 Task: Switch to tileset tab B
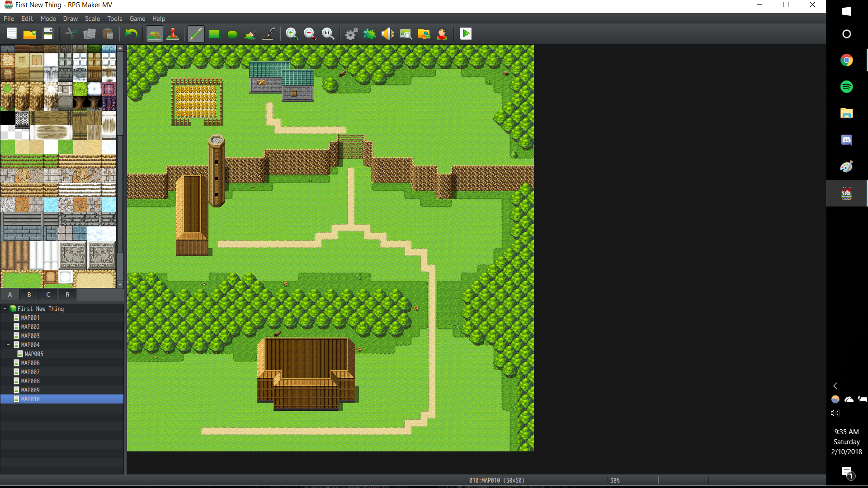point(29,295)
